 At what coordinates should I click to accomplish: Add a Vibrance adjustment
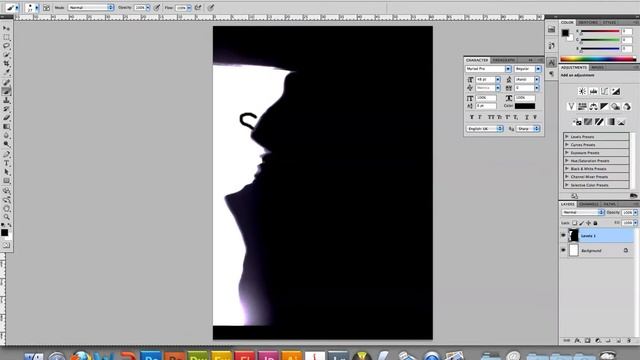571,107
